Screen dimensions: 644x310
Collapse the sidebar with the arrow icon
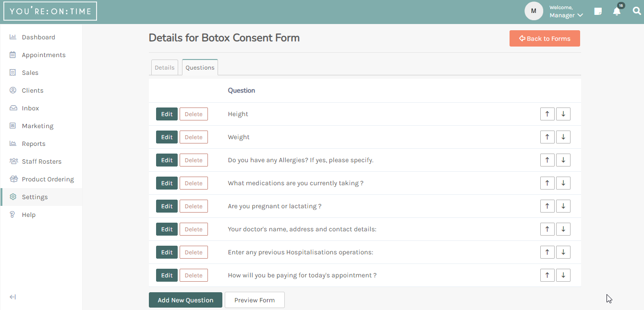[x=13, y=297]
